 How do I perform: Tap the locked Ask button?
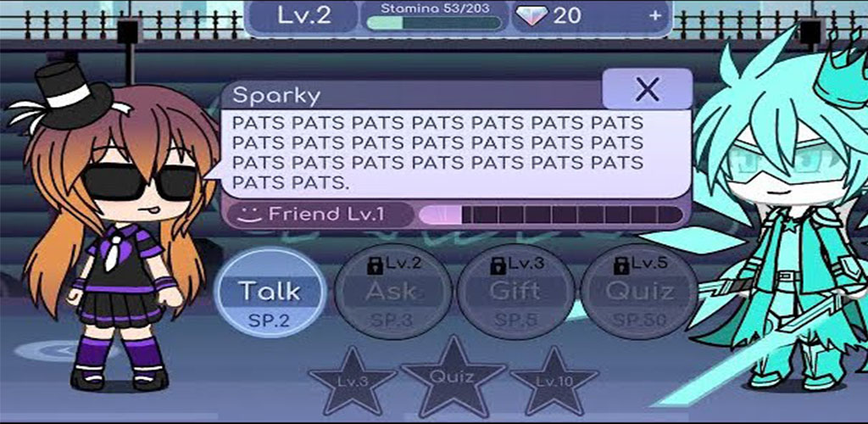click(392, 292)
